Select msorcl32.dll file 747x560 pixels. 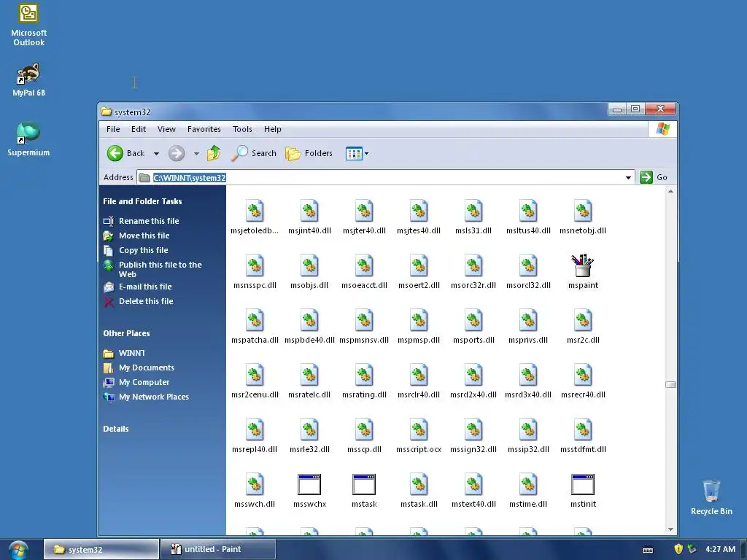[x=528, y=271]
